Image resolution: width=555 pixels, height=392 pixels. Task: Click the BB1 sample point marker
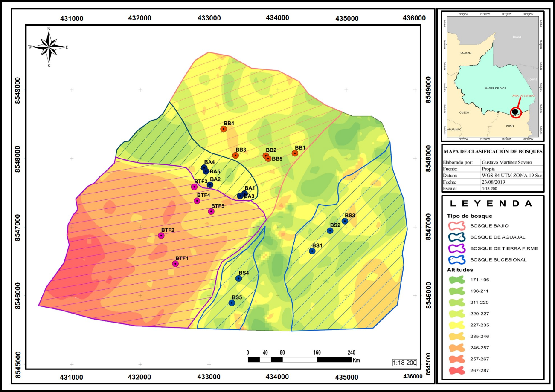tap(295, 153)
